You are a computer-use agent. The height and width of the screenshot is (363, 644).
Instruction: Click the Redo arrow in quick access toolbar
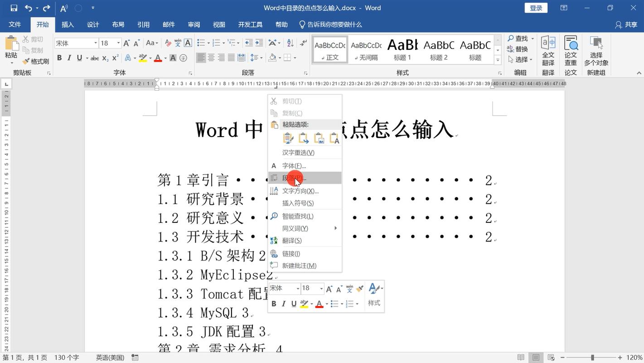[x=46, y=8]
